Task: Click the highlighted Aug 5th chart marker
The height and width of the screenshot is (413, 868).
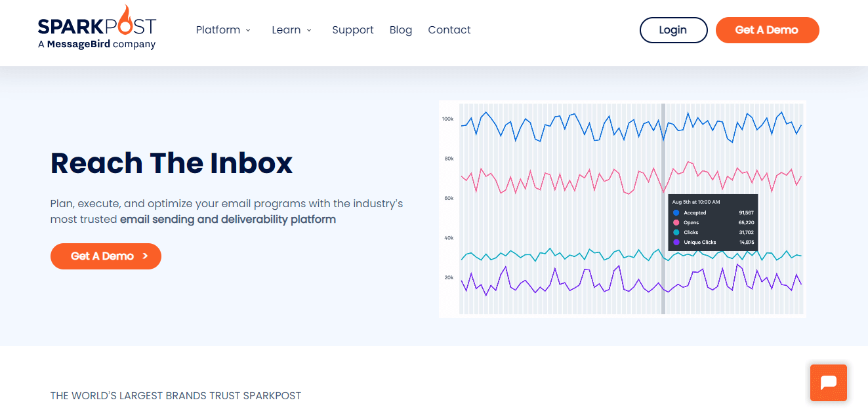Action: [663, 208]
